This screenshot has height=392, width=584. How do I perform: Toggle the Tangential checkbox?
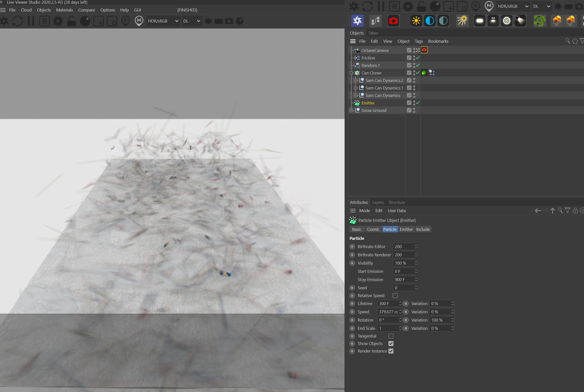(x=391, y=336)
